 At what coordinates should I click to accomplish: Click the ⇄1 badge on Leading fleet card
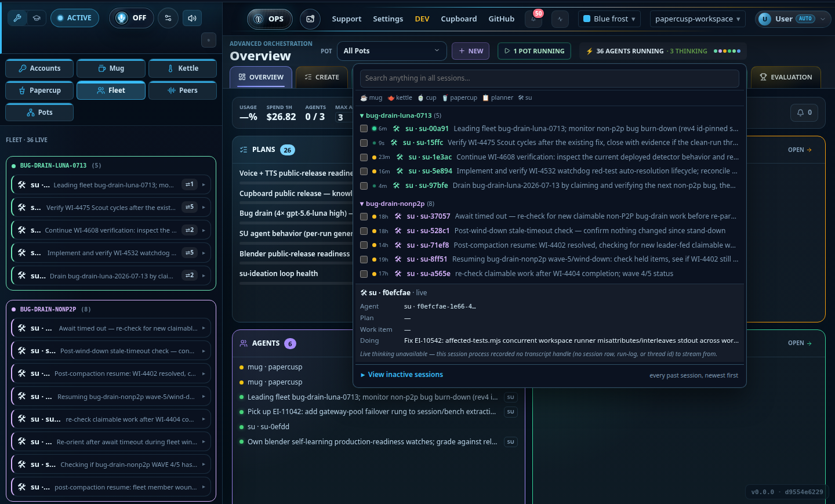tap(190, 184)
